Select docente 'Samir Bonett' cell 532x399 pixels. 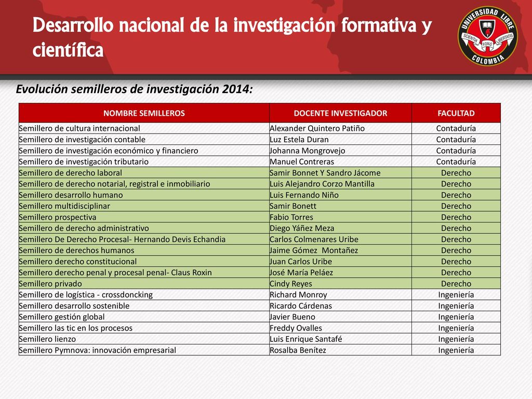341,206
